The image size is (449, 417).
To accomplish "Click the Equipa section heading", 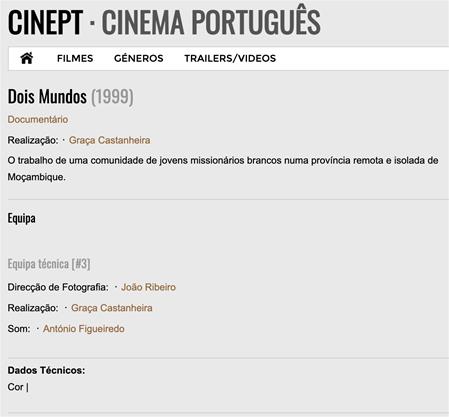I will pyautogui.click(x=21, y=219).
